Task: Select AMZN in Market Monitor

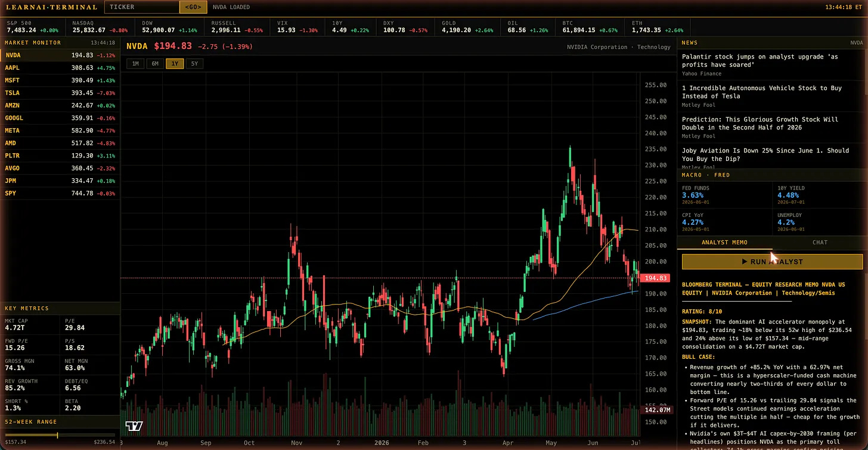Action: pyautogui.click(x=60, y=105)
